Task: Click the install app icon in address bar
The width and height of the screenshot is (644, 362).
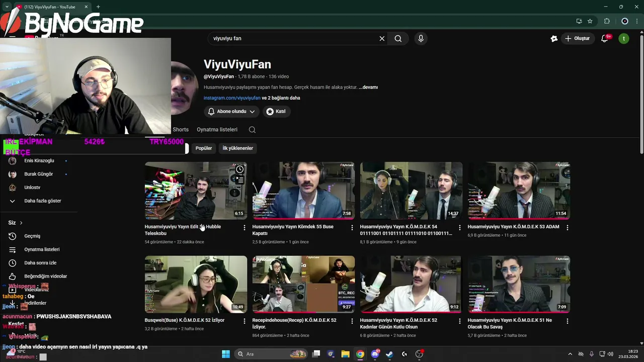Action: [579, 21]
